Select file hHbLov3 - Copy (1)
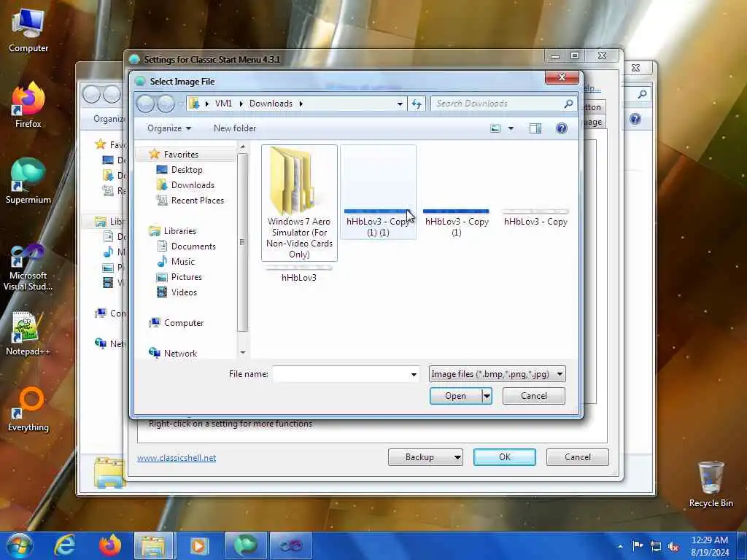Image resolution: width=747 pixels, height=560 pixels. click(x=457, y=223)
